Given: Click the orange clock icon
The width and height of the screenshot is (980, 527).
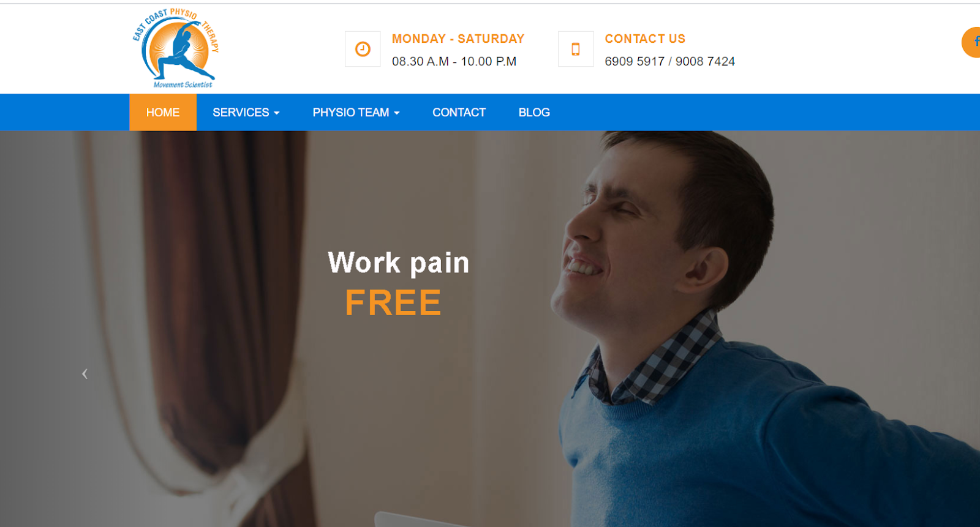Looking at the screenshot, I should click(x=363, y=49).
